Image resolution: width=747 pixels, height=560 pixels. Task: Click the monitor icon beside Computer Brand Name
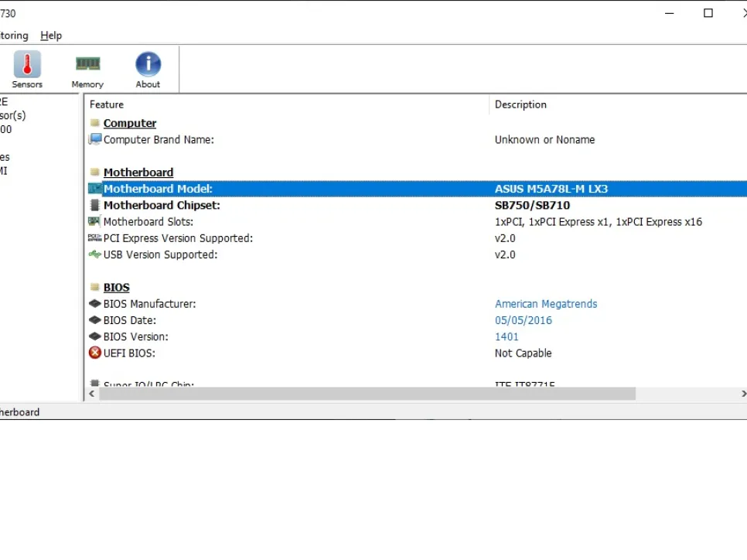click(x=95, y=139)
